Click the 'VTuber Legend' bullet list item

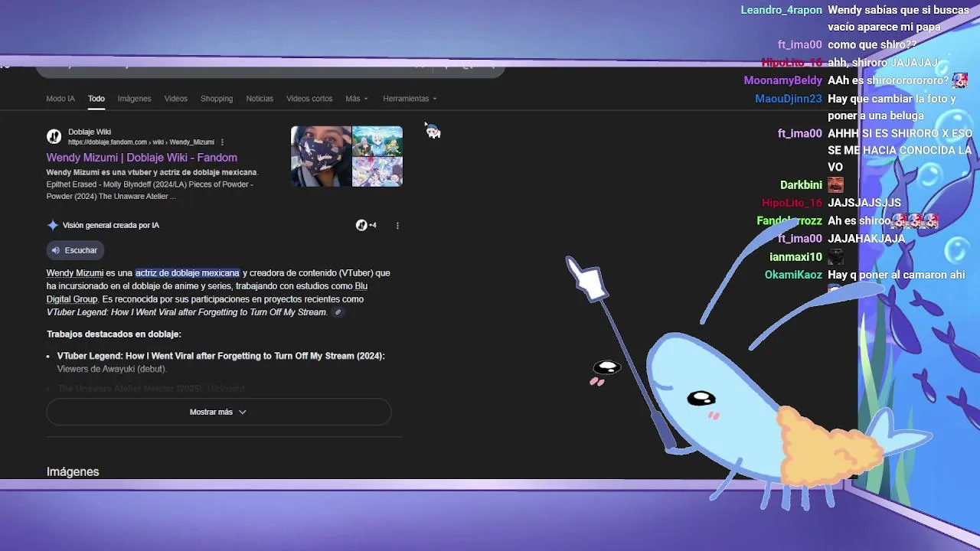click(x=220, y=362)
